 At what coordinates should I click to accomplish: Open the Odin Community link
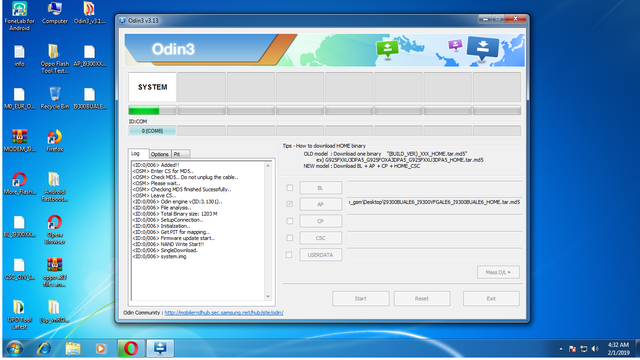(224, 313)
